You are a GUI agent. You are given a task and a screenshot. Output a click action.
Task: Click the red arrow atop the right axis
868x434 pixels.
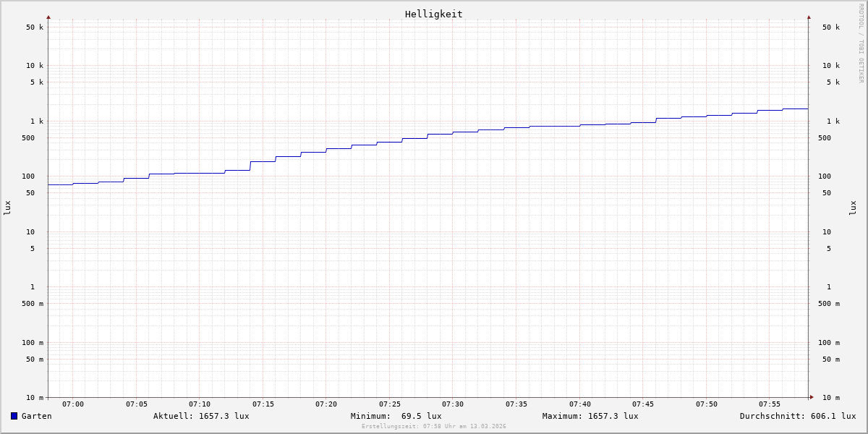809,17
